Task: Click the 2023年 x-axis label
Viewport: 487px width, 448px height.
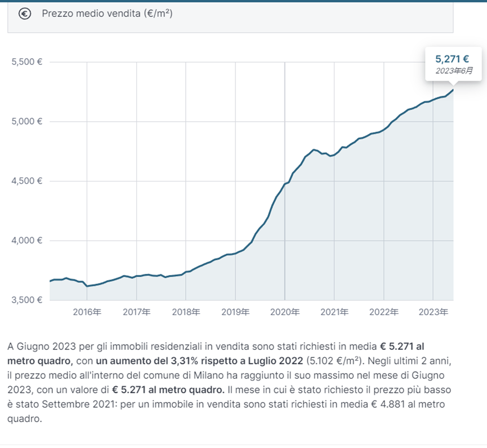Action: coord(433,312)
